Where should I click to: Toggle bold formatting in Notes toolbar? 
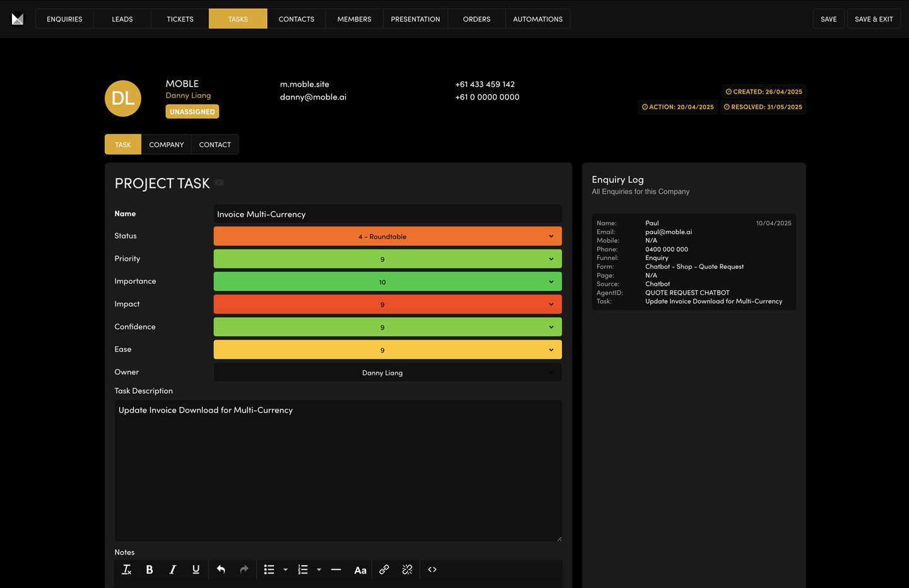point(150,570)
